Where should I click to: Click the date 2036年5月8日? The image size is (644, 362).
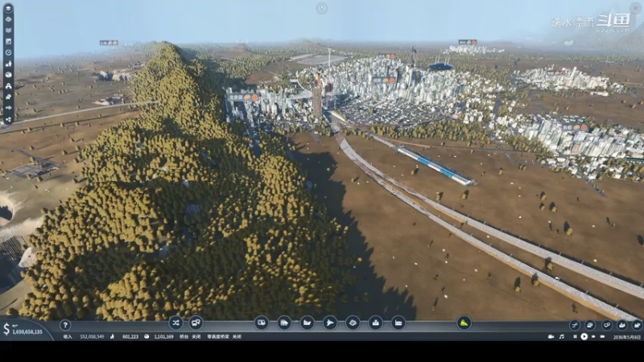(627, 337)
